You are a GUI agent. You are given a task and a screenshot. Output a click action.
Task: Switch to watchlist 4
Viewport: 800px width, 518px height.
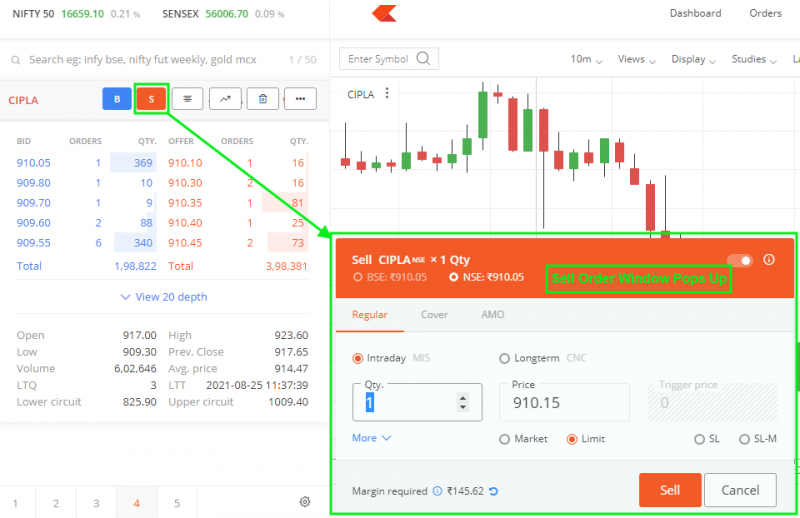point(137,503)
